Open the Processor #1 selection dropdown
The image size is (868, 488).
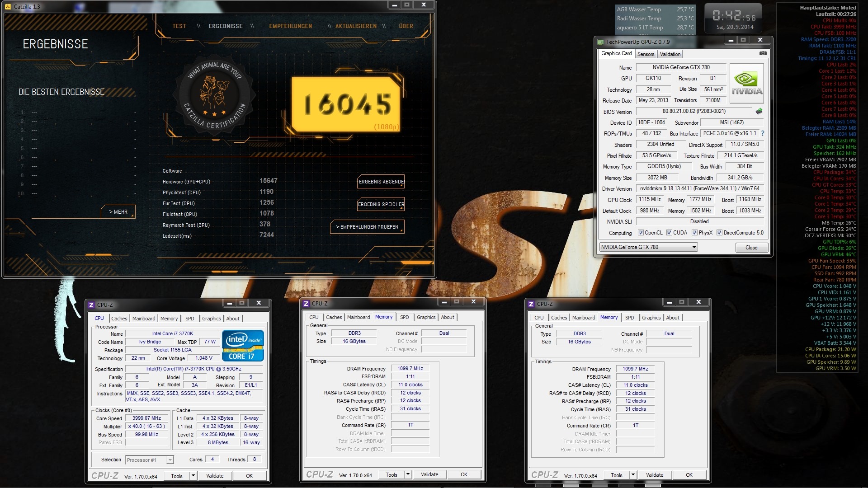(149, 460)
